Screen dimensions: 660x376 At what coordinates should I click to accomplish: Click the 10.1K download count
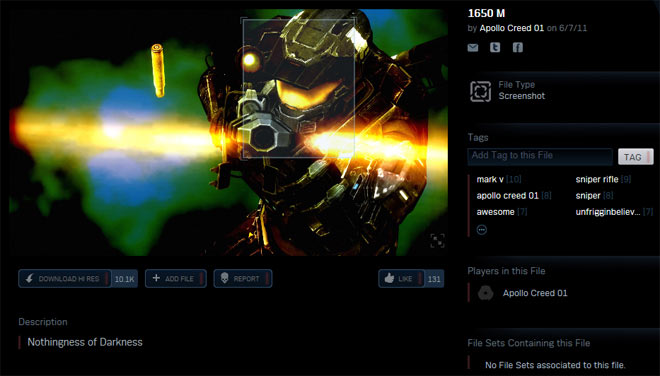pos(125,279)
